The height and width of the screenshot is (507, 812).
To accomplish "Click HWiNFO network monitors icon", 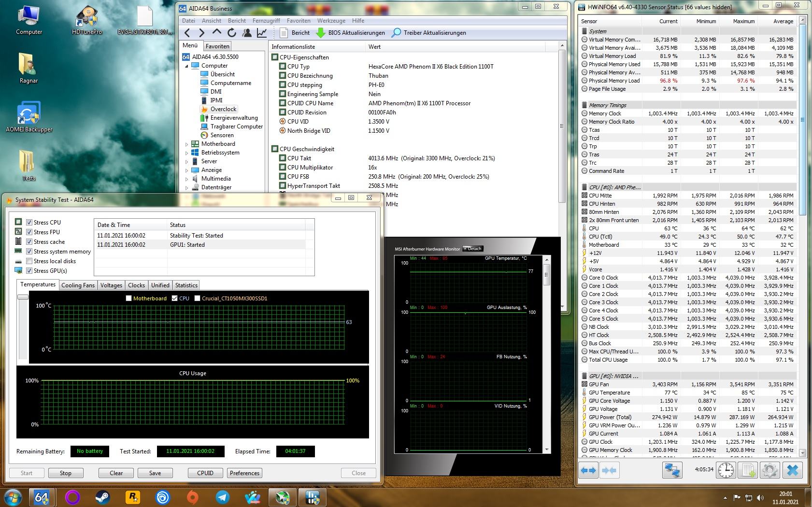I will (672, 470).
